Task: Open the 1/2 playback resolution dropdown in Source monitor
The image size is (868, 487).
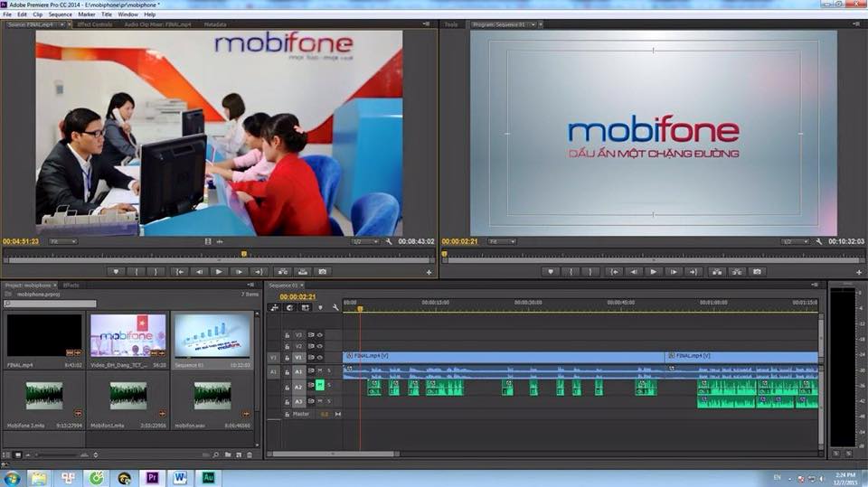Action: tap(364, 241)
